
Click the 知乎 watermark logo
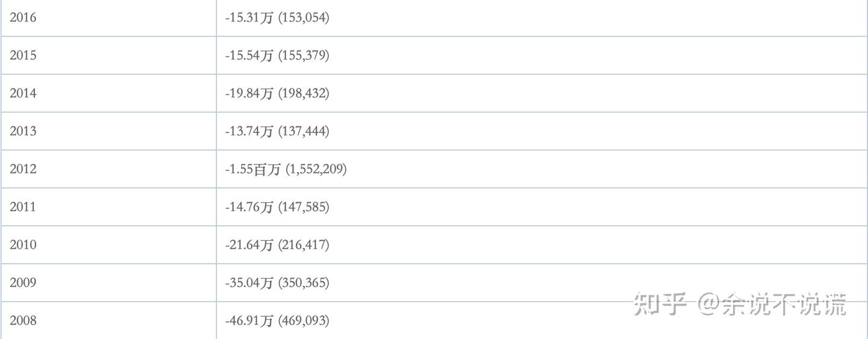click(661, 305)
